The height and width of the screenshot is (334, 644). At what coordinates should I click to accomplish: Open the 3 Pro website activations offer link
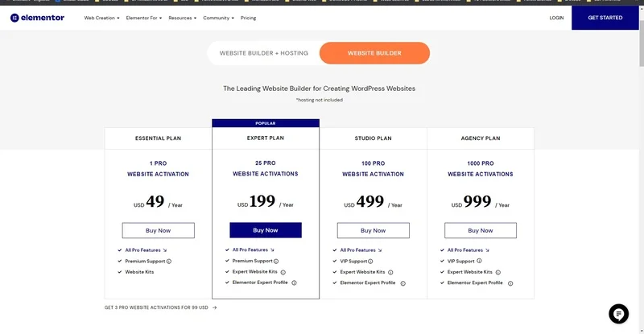(160, 307)
